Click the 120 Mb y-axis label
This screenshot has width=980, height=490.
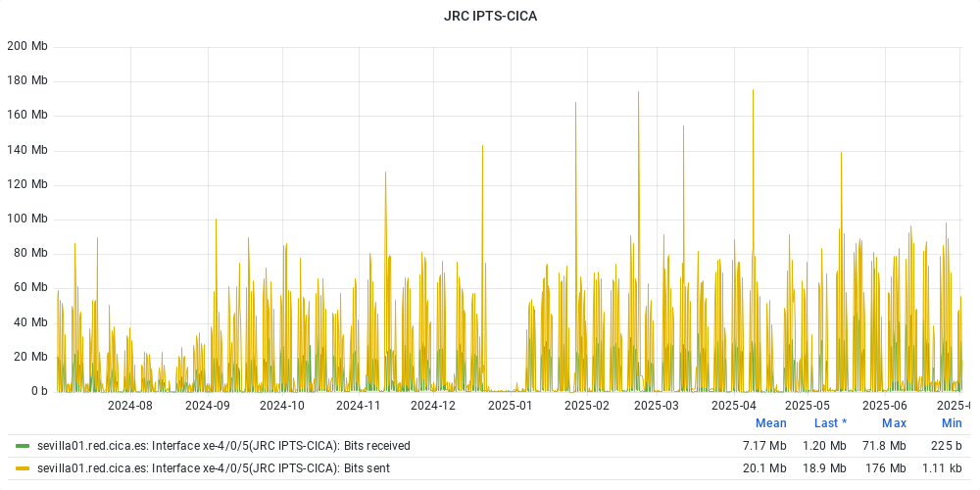point(26,184)
